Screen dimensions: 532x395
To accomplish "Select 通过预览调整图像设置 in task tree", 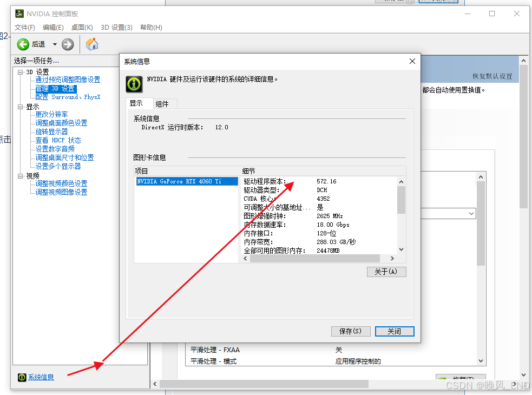I will point(68,80).
